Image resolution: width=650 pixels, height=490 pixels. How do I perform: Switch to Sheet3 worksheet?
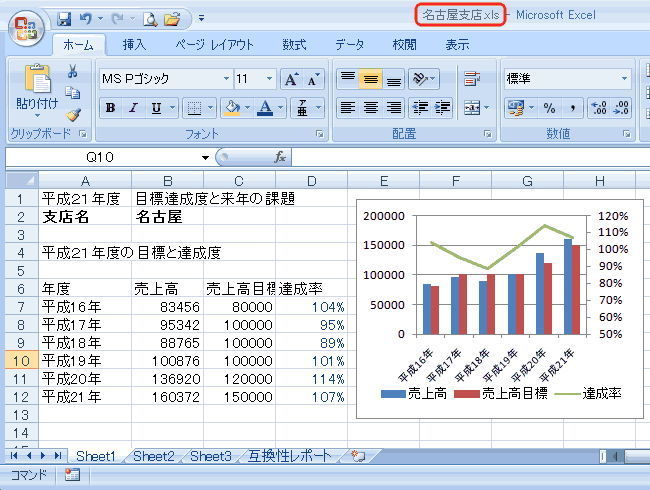coord(211,456)
